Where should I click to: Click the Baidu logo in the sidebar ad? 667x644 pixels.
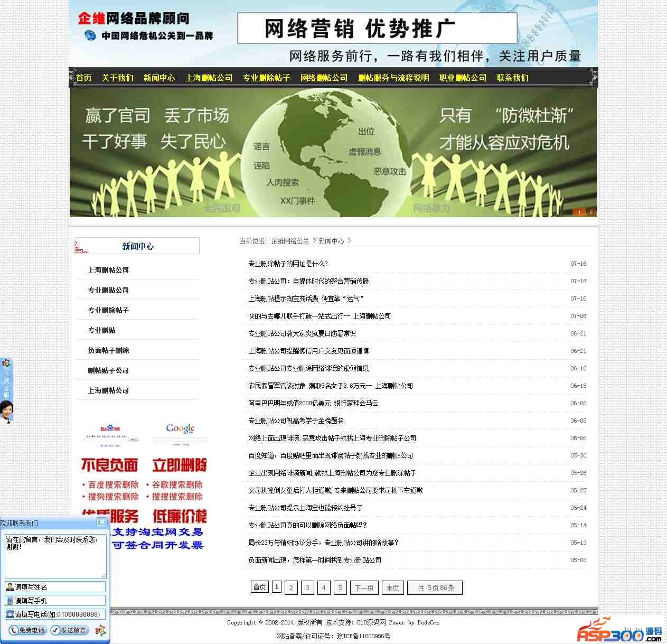(x=110, y=428)
